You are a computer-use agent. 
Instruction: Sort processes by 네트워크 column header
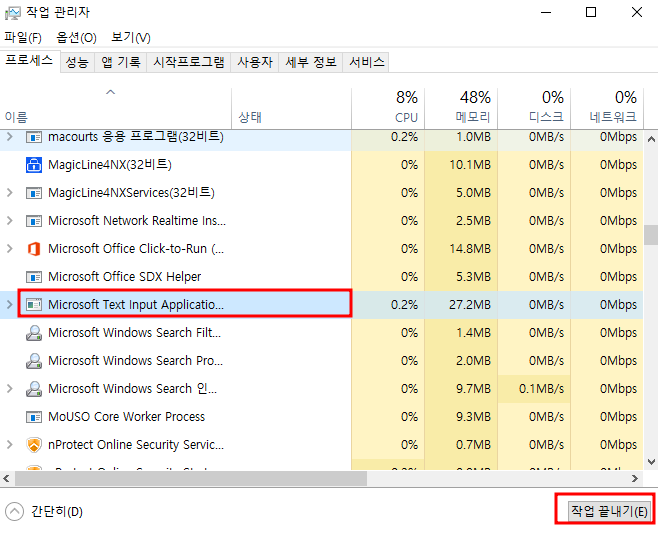pos(607,109)
